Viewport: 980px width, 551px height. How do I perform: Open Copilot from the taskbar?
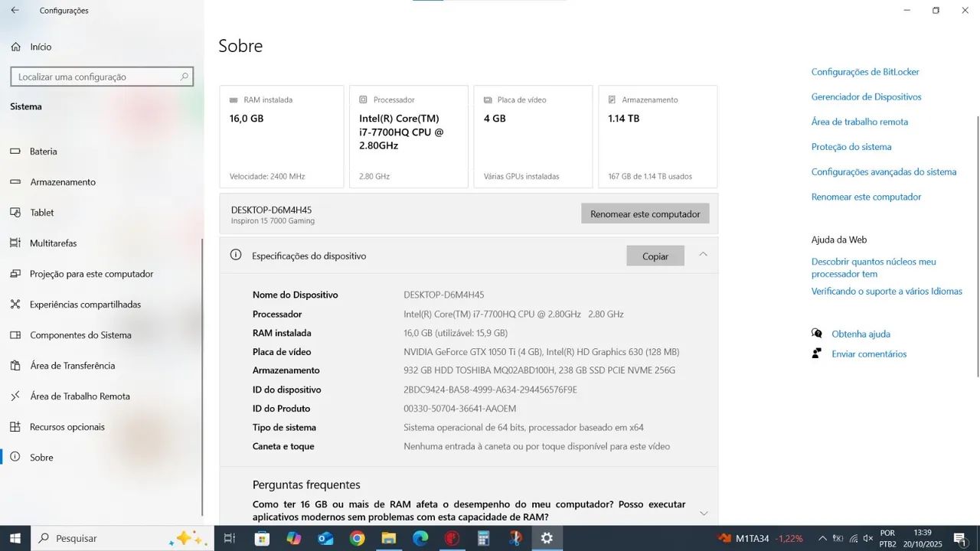click(294, 538)
